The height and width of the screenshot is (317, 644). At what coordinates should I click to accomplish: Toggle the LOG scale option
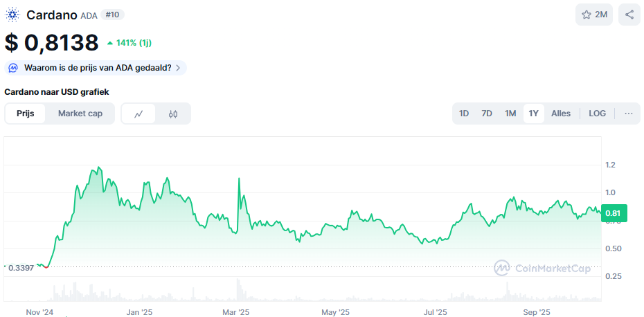click(x=597, y=114)
